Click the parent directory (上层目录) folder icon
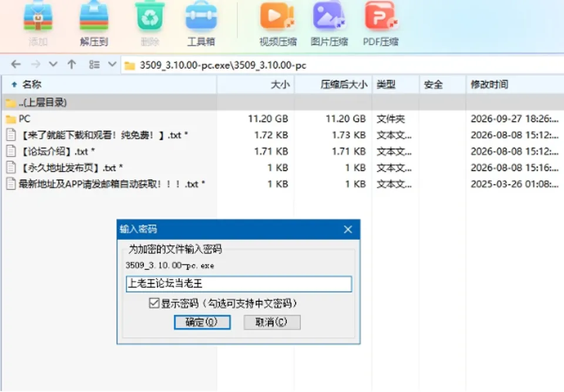 [x=11, y=103]
